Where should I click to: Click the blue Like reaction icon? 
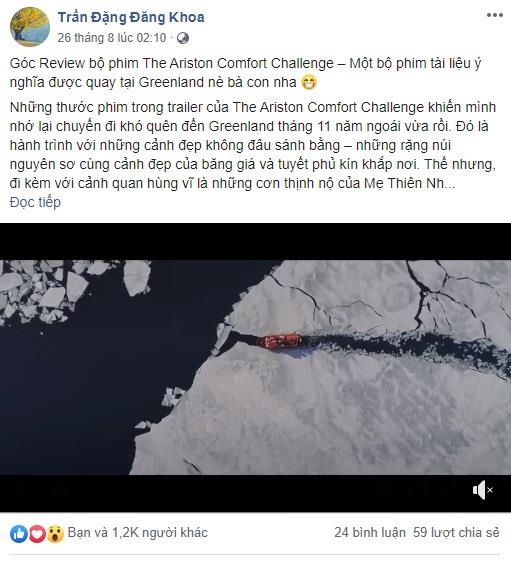tap(19, 534)
